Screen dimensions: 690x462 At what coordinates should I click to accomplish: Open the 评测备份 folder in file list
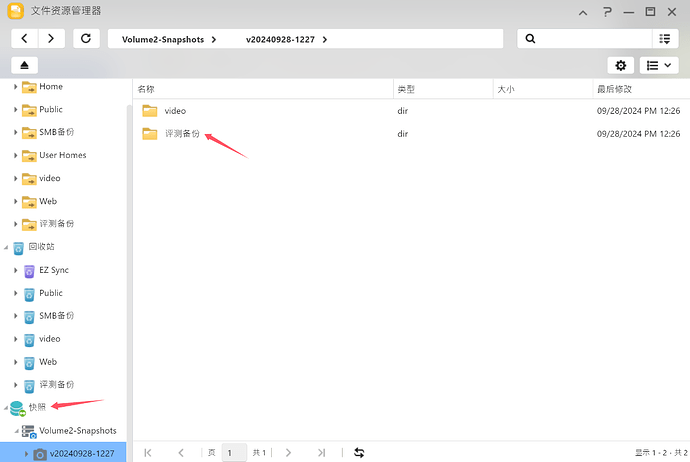coord(182,133)
